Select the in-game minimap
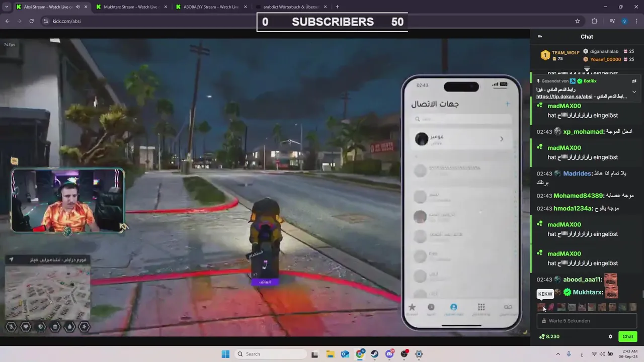This screenshot has width=644, height=362. click(48, 292)
